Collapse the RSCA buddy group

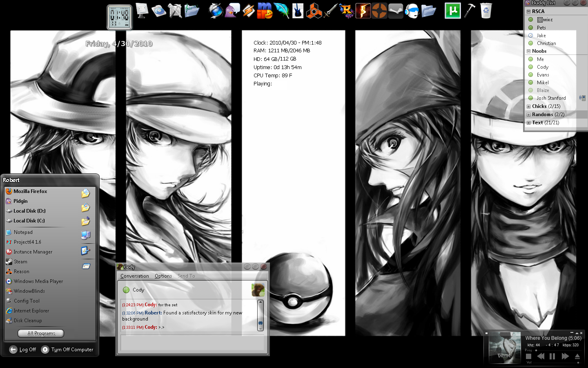[528, 11]
